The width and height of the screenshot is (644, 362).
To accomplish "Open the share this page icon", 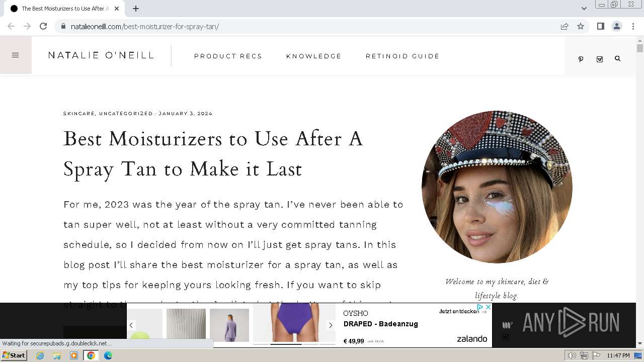I will pos(565,26).
